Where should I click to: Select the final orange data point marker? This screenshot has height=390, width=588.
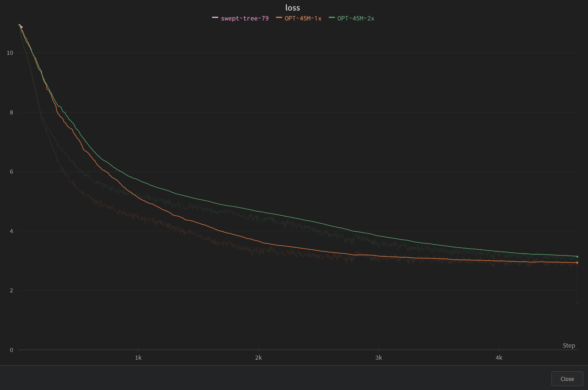click(577, 262)
